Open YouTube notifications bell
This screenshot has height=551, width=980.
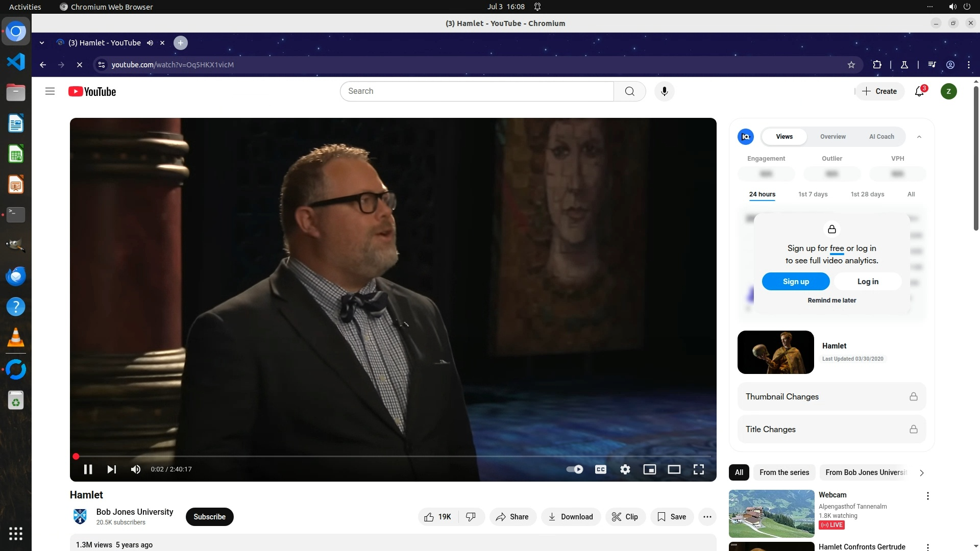[x=919, y=91]
